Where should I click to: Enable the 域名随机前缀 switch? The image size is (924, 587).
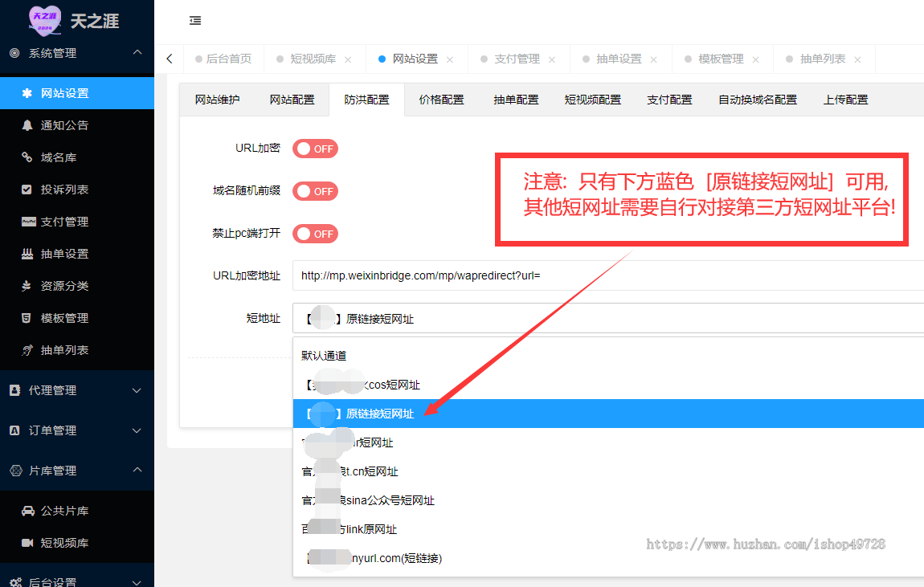[x=315, y=191]
